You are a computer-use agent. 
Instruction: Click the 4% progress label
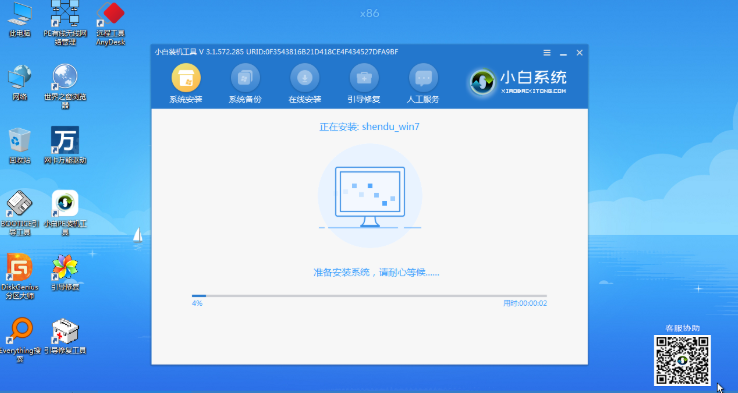pos(197,304)
